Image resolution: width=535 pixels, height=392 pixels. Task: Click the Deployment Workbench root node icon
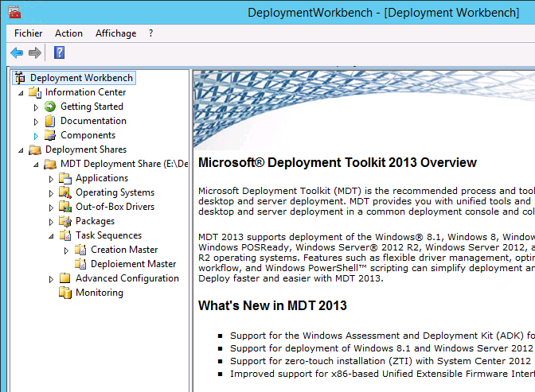(20, 78)
